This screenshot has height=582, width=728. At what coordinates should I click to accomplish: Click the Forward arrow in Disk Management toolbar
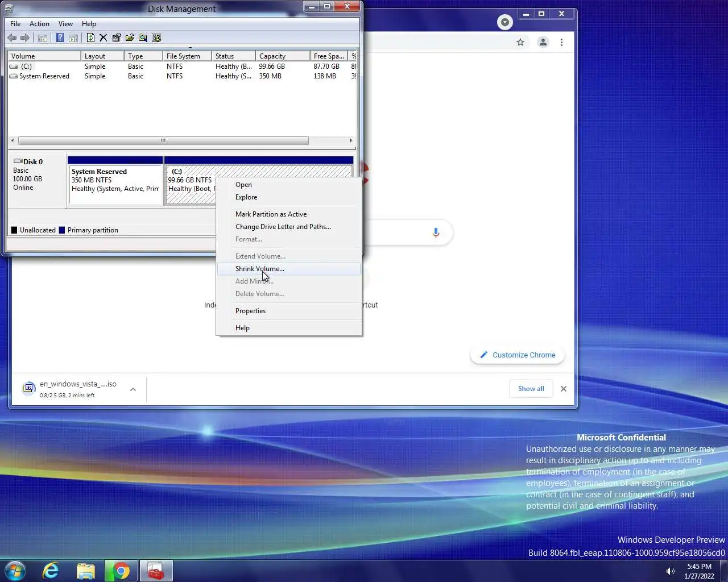[25, 38]
